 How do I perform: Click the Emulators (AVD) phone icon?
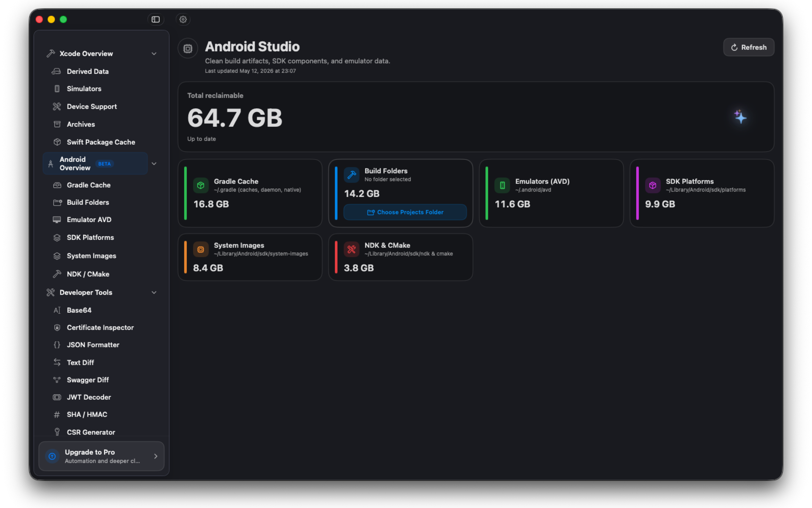pos(502,185)
